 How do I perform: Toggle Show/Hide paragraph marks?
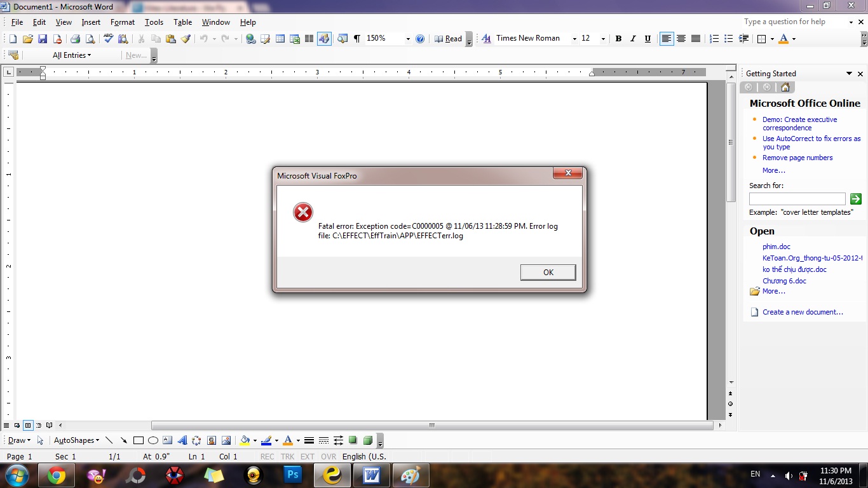click(356, 39)
